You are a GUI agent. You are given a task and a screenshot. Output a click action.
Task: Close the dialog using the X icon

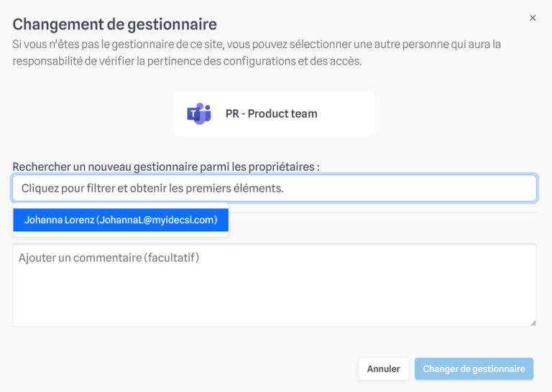533,18
